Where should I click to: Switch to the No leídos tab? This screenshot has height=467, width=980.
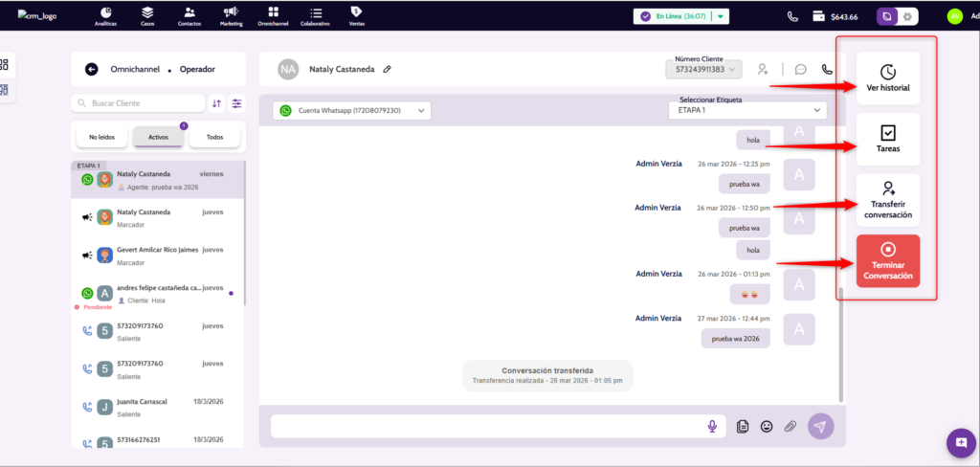coord(101,137)
